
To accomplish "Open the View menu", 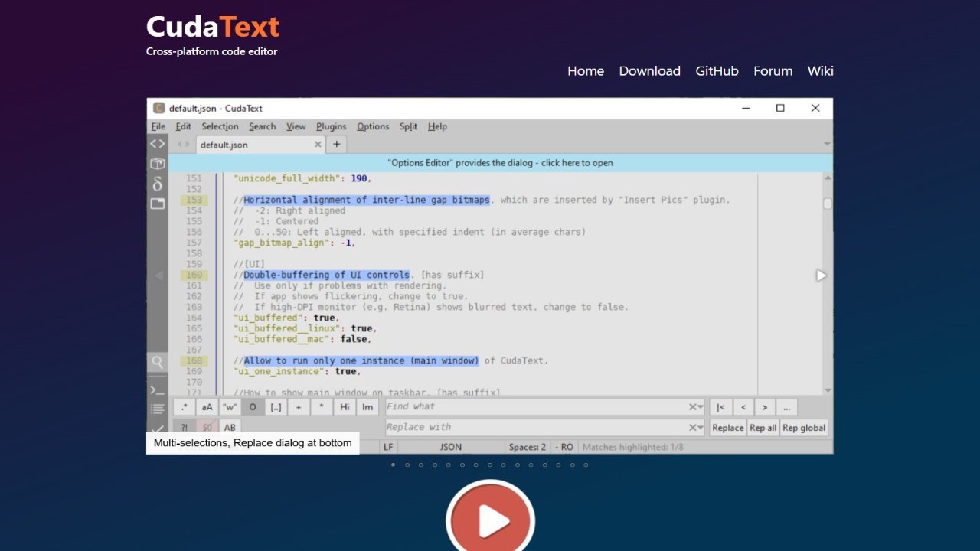I will [296, 126].
